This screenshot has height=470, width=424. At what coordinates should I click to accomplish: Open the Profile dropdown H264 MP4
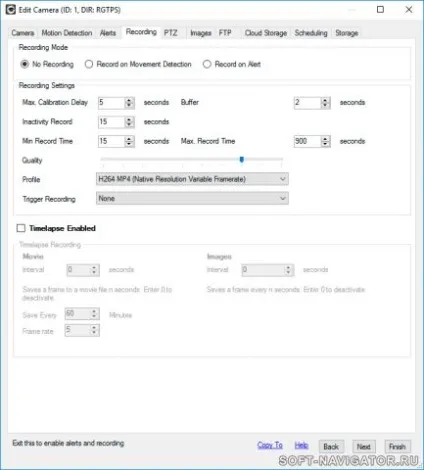click(192, 179)
